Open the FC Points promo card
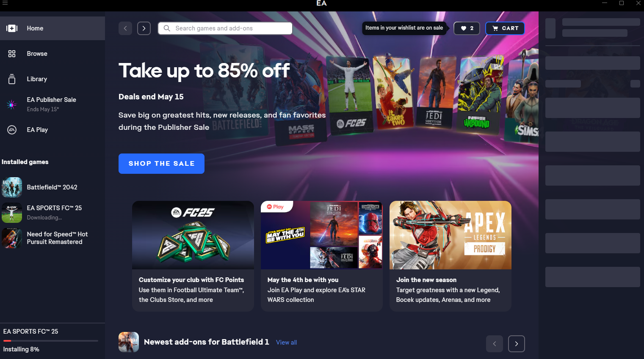The width and height of the screenshot is (644, 359). click(193, 256)
